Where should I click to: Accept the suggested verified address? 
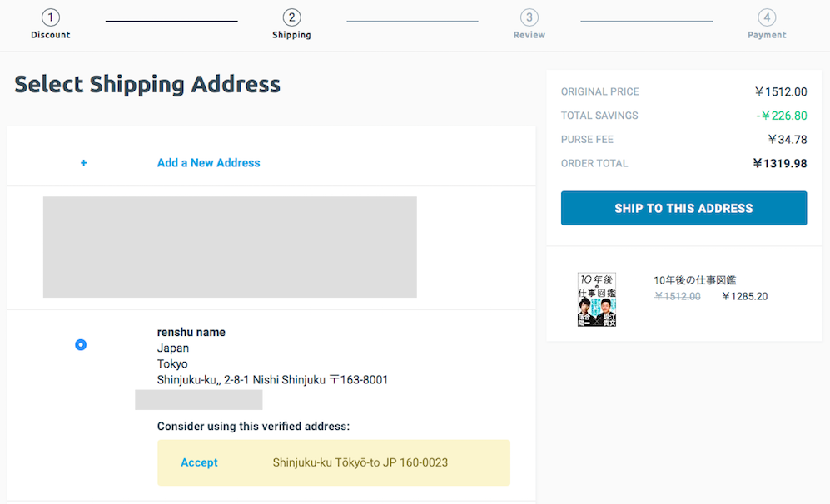[199, 462]
